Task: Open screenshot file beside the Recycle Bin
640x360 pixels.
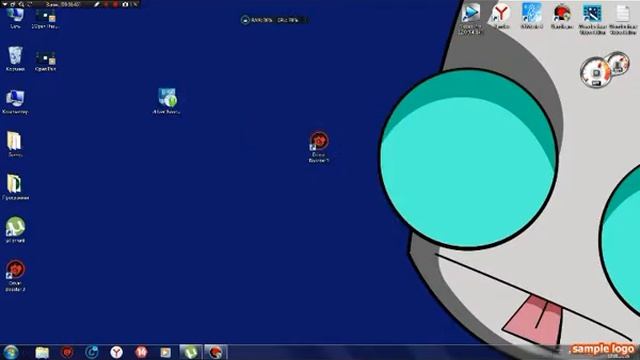Action: point(45,61)
